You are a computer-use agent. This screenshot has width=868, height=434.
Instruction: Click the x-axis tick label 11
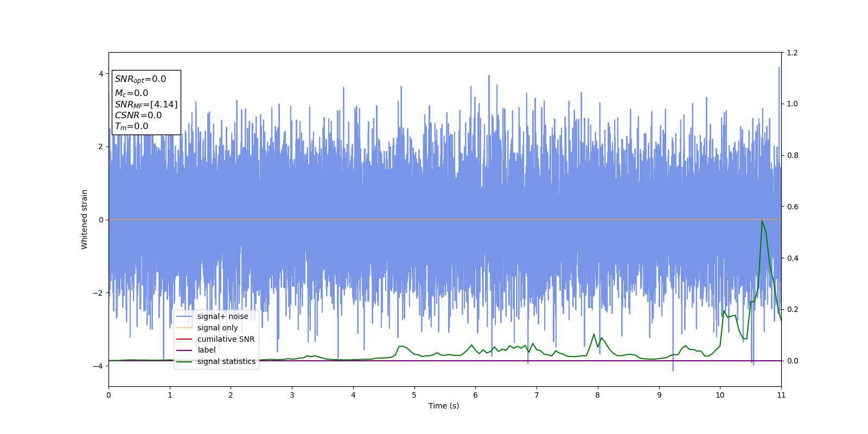pyautogui.click(x=781, y=395)
